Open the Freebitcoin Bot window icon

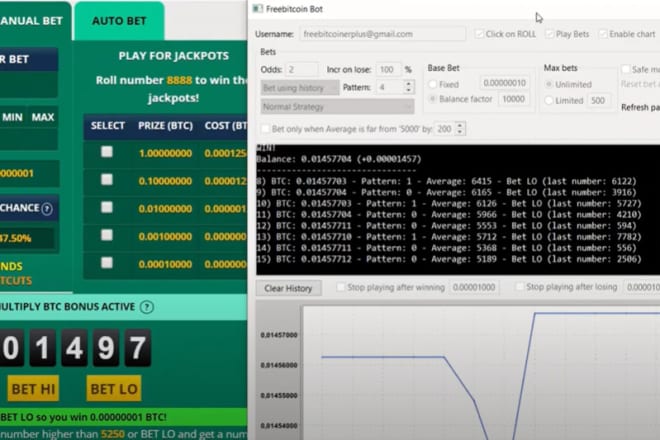tap(258, 8)
